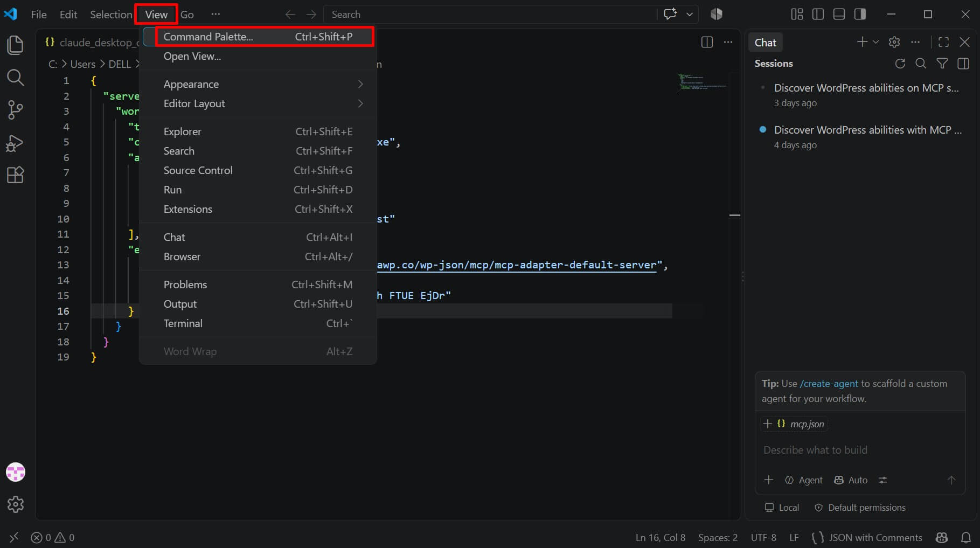Open the Extensions icon in activity bar

click(15, 175)
